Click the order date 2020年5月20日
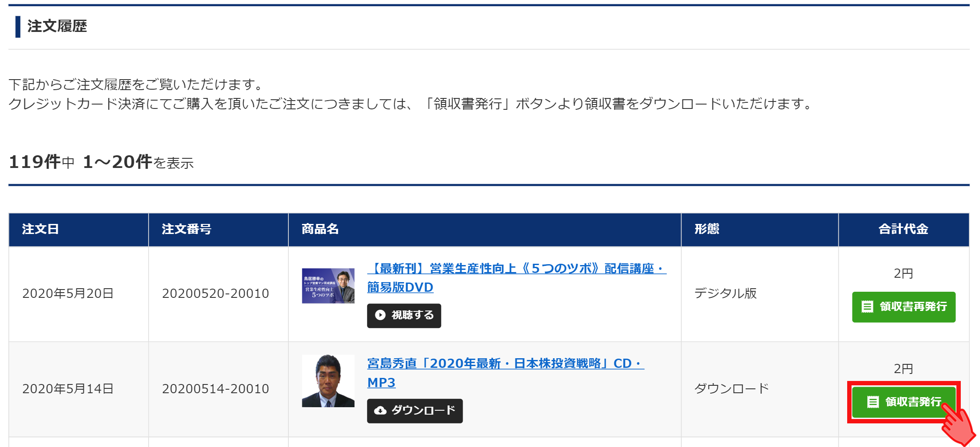The image size is (980, 447). pos(68,293)
